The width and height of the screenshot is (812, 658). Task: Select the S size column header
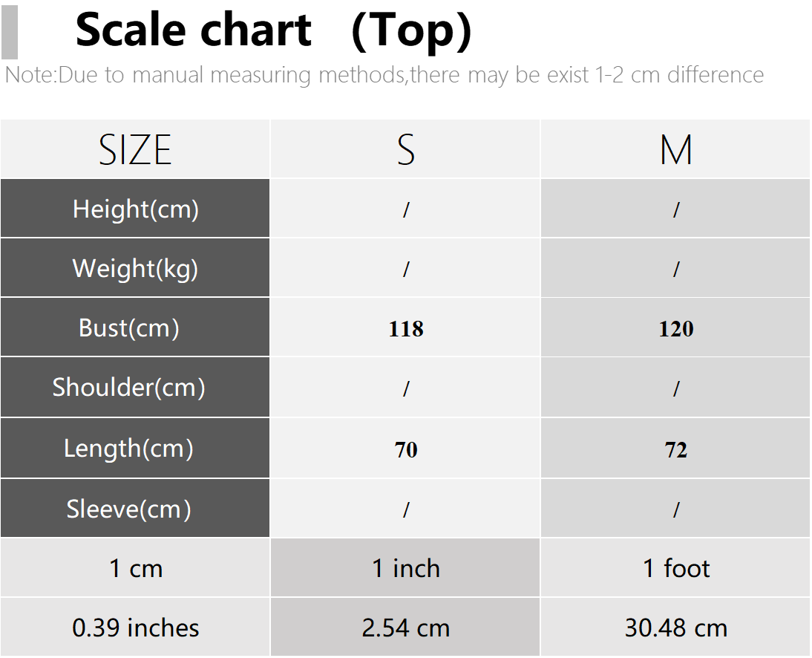405,149
